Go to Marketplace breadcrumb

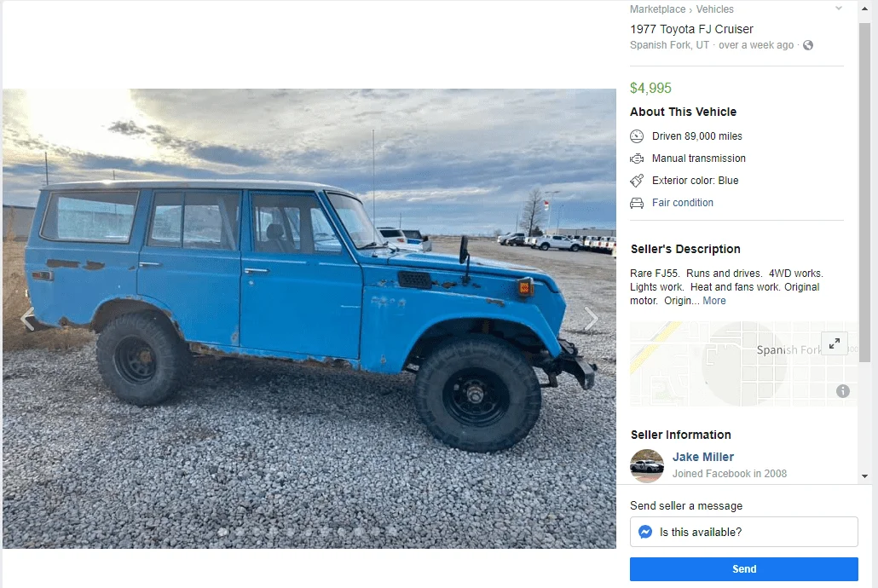(x=657, y=9)
